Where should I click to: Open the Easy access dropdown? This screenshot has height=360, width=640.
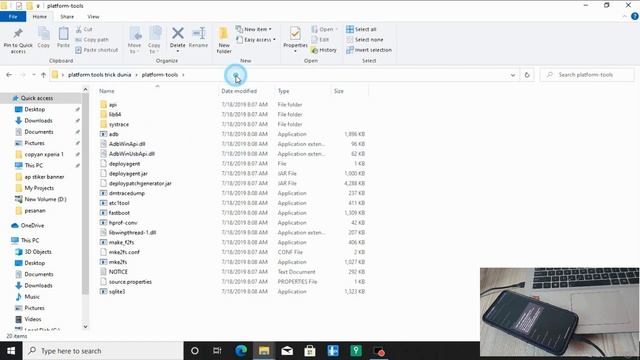coord(256,40)
